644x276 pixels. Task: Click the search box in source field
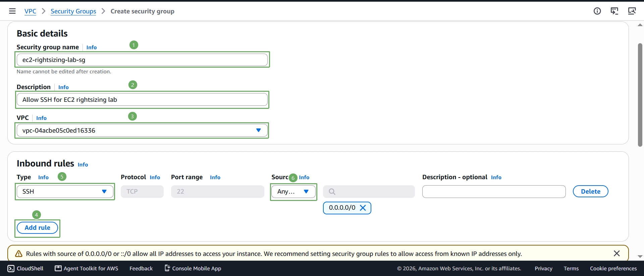(369, 192)
